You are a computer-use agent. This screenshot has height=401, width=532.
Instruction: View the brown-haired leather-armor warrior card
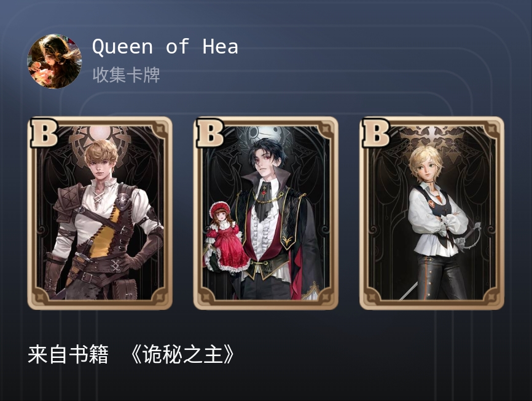100,213
